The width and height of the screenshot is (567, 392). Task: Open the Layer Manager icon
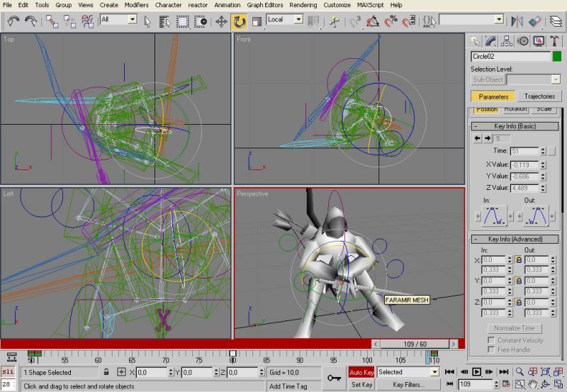click(556, 22)
